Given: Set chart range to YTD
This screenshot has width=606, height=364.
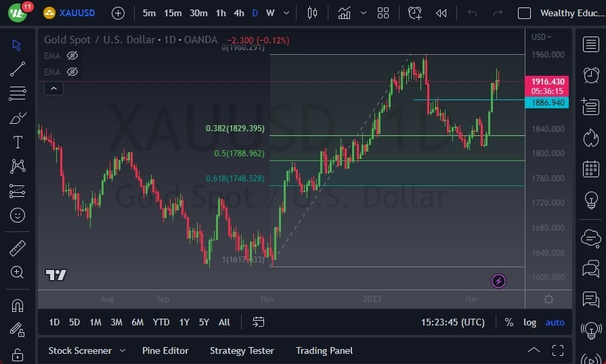Looking at the screenshot, I should pos(161,322).
